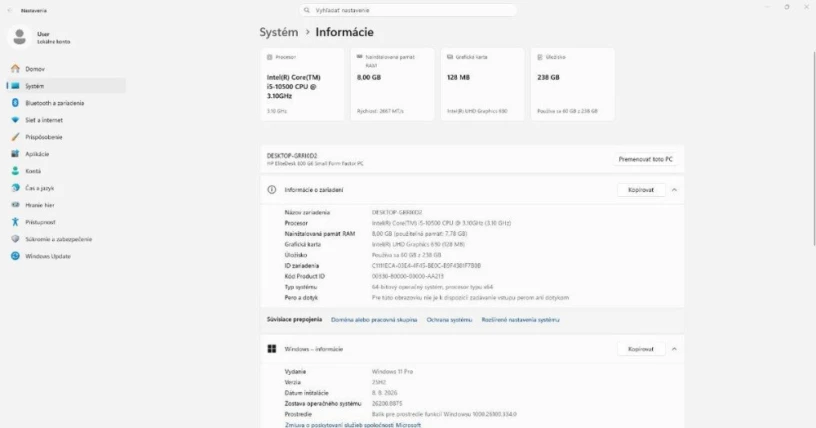Open the Kontá person icon
This screenshot has width=816, height=428.
(x=15, y=171)
